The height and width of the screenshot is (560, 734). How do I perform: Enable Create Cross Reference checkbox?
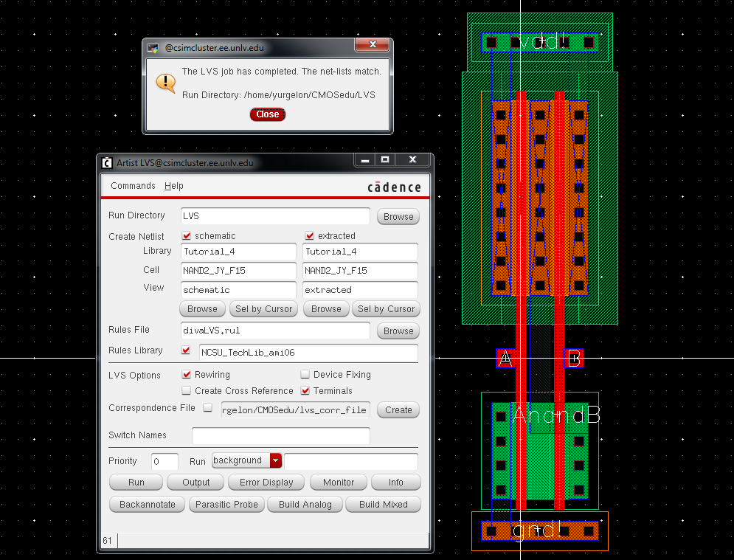187,391
